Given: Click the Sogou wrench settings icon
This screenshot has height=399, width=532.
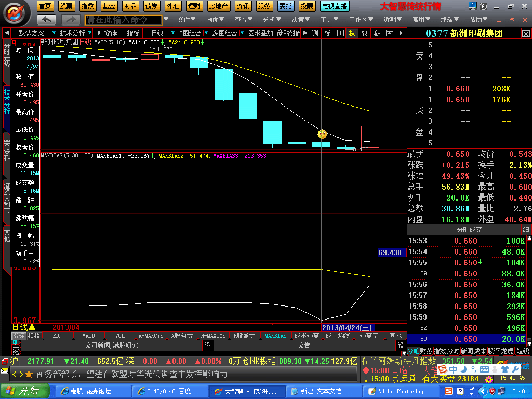Looking at the screenshot, I should [x=516, y=369].
